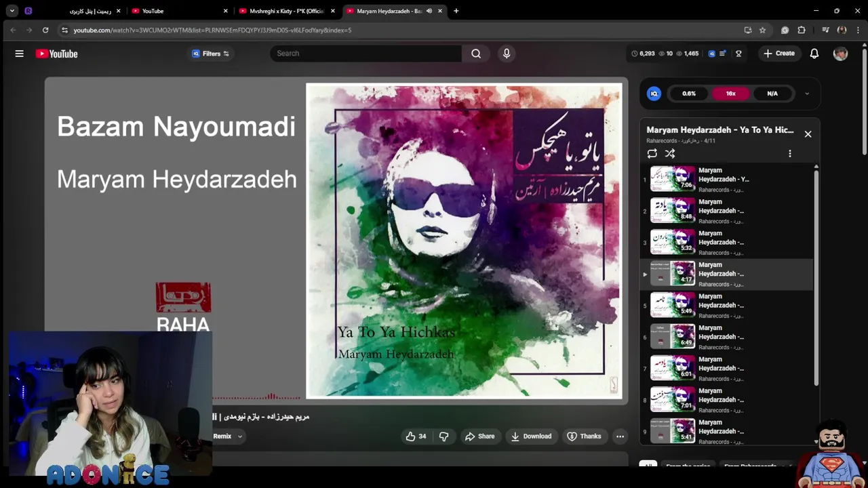The width and height of the screenshot is (868, 488).
Task: Click the vidIQ trophy icon in header
Action: pos(738,54)
